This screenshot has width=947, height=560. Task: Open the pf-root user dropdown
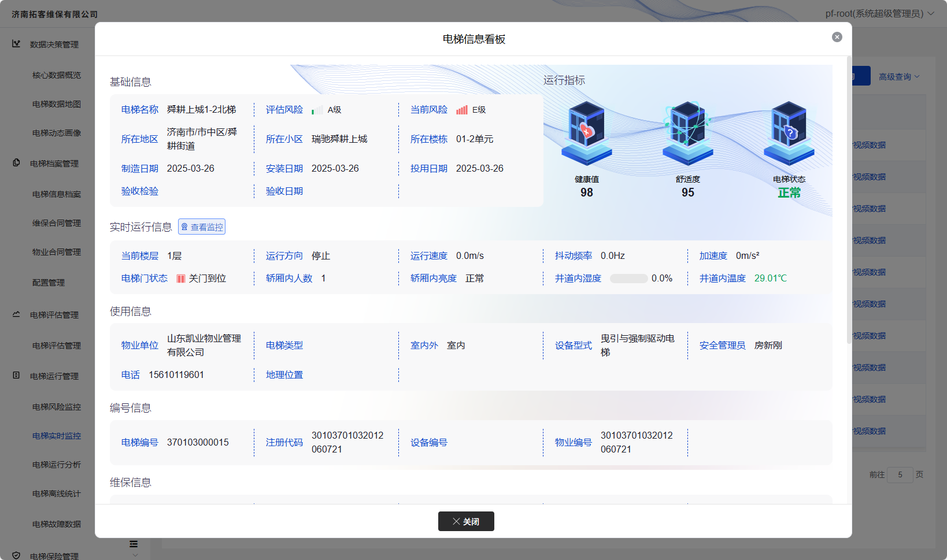879,13
